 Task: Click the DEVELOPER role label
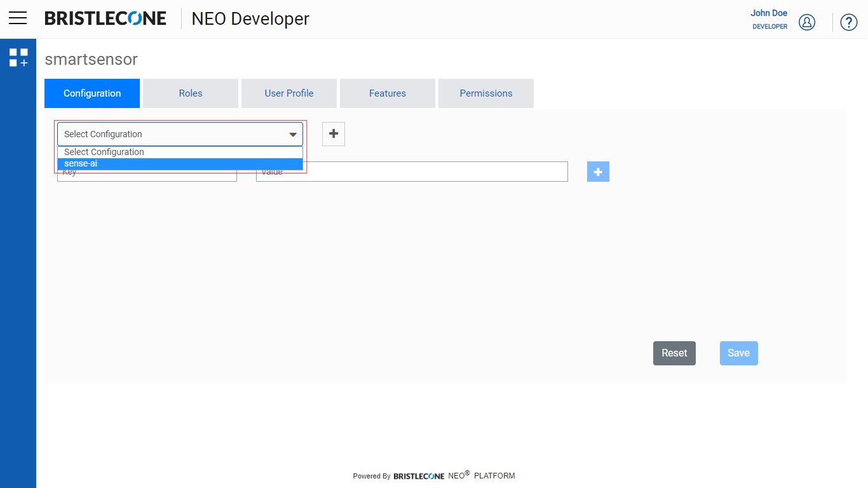point(770,27)
